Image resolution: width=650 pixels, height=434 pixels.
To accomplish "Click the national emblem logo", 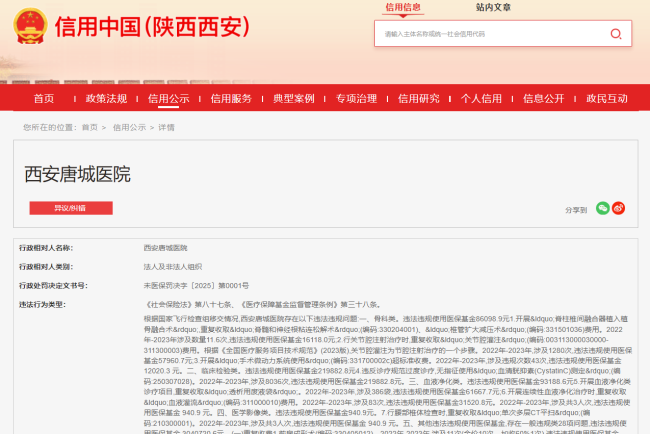I will (x=30, y=26).
